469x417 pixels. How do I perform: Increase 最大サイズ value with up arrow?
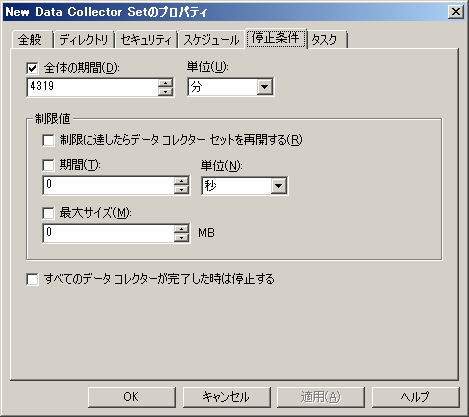pyautogui.click(x=181, y=229)
